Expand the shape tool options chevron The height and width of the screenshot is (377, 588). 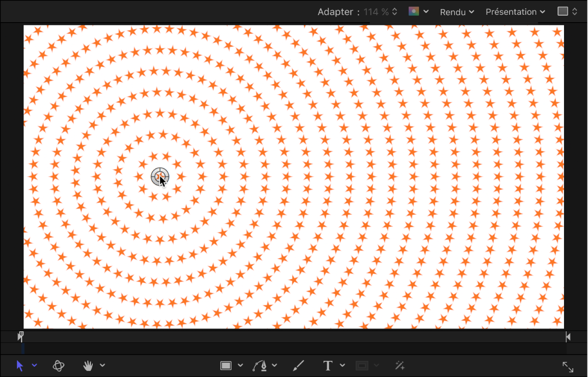tap(240, 366)
